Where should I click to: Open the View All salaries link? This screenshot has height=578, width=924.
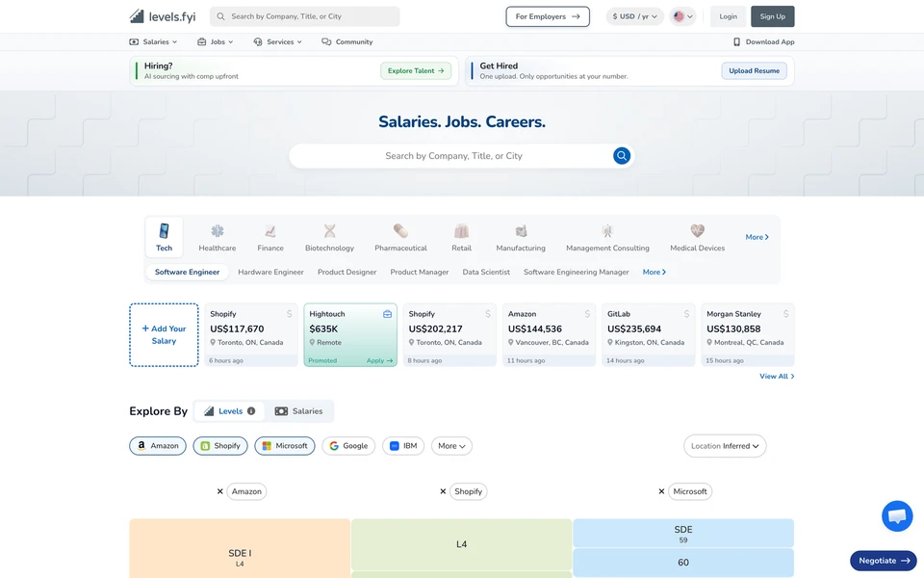click(777, 377)
